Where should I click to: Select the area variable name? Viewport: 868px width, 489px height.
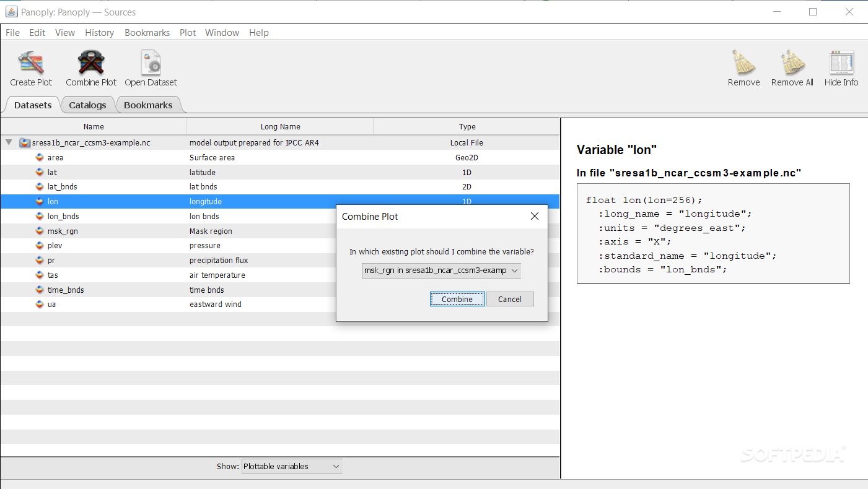click(55, 157)
